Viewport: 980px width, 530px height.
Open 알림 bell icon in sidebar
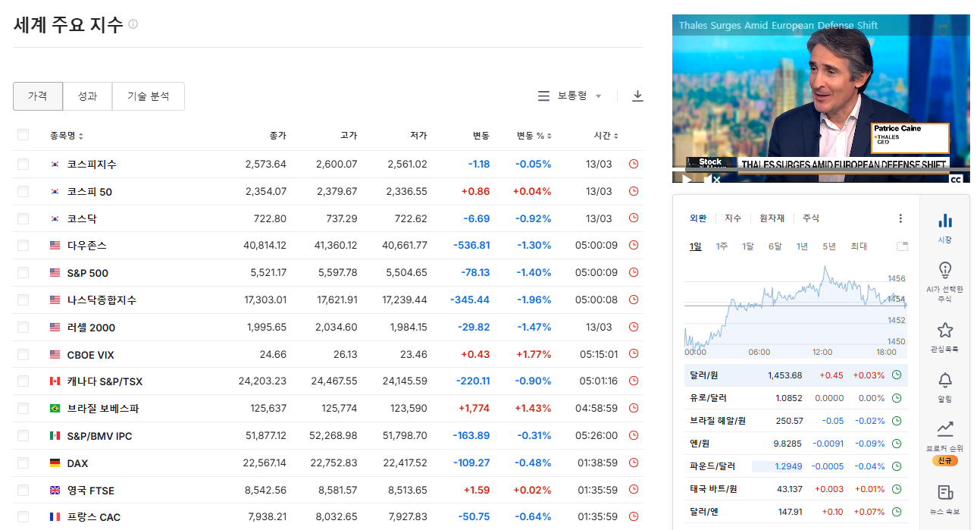[x=944, y=381]
